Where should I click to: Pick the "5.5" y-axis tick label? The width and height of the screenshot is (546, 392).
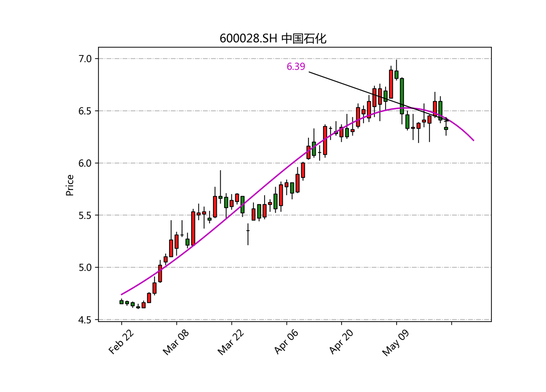86,215
